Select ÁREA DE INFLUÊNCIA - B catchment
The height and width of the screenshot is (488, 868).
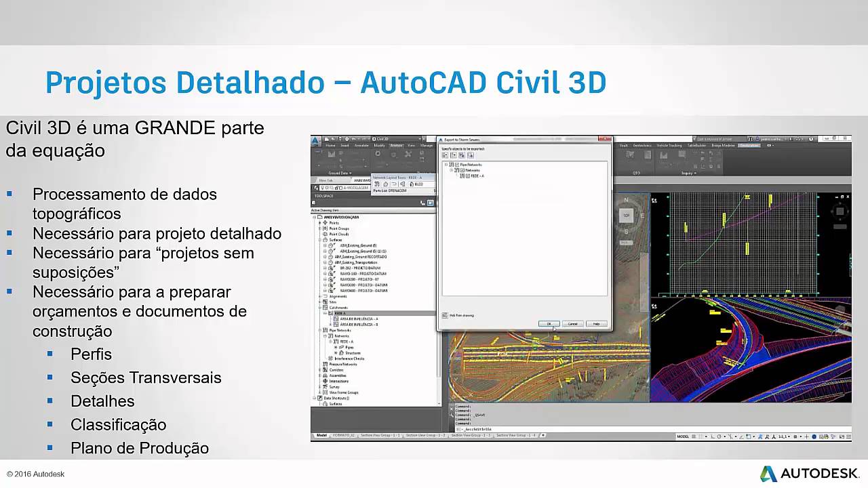[359, 325]
